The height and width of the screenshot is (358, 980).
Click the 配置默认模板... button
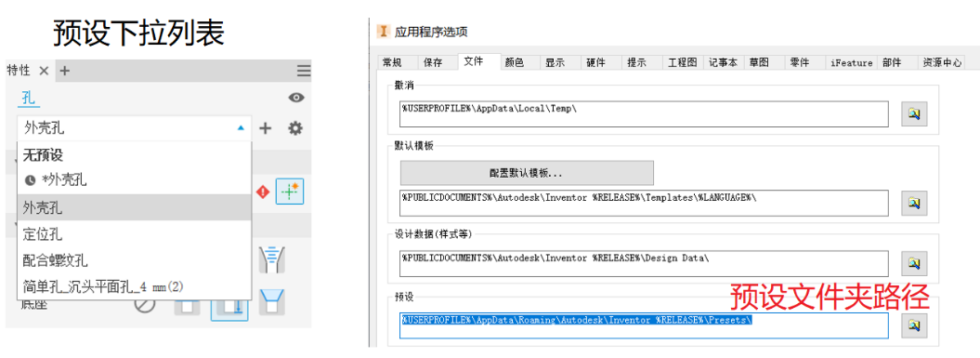tap(527, 173)
